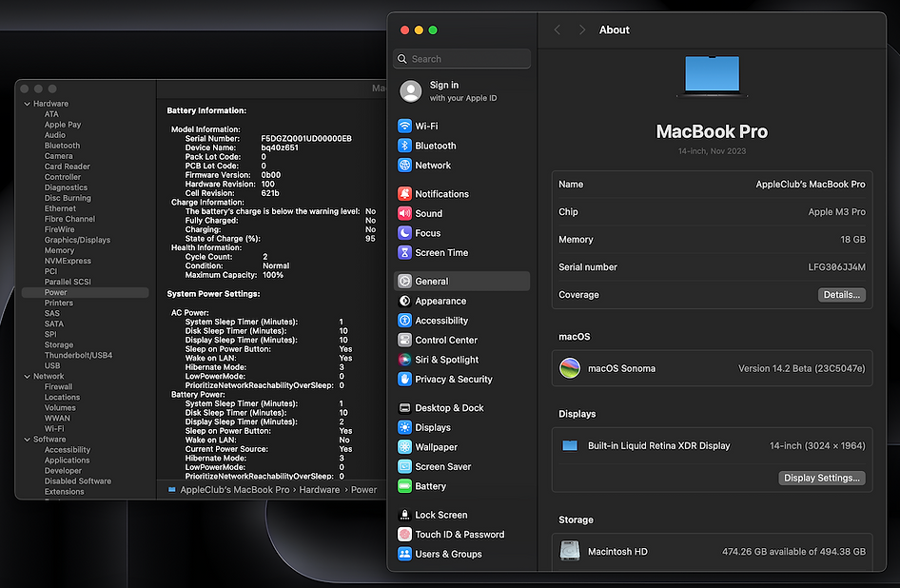Click the AppleClub's MacBook Pro name field
Screen dimensions: 900x588
[712, 185]
